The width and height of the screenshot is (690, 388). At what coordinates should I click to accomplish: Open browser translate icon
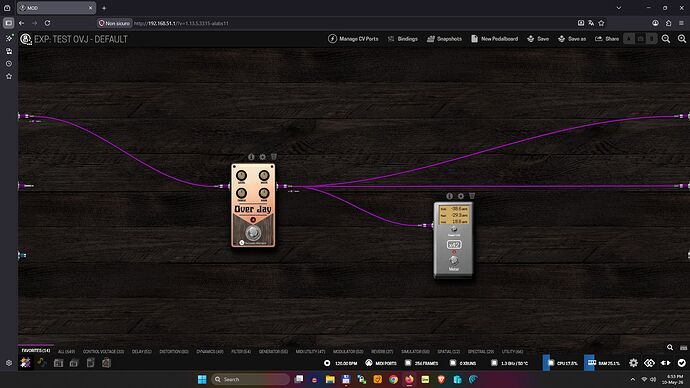pyautogui.click(x=591, y=23)
